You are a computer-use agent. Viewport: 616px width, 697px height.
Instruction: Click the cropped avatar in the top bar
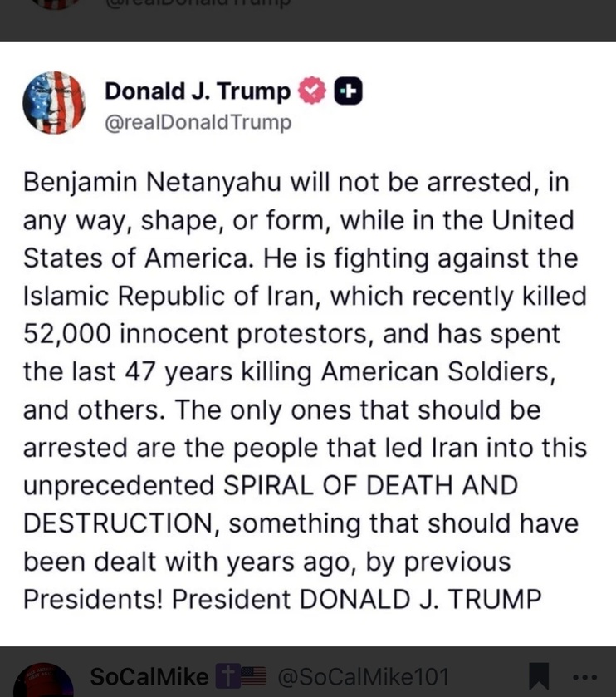coord(56,3)
